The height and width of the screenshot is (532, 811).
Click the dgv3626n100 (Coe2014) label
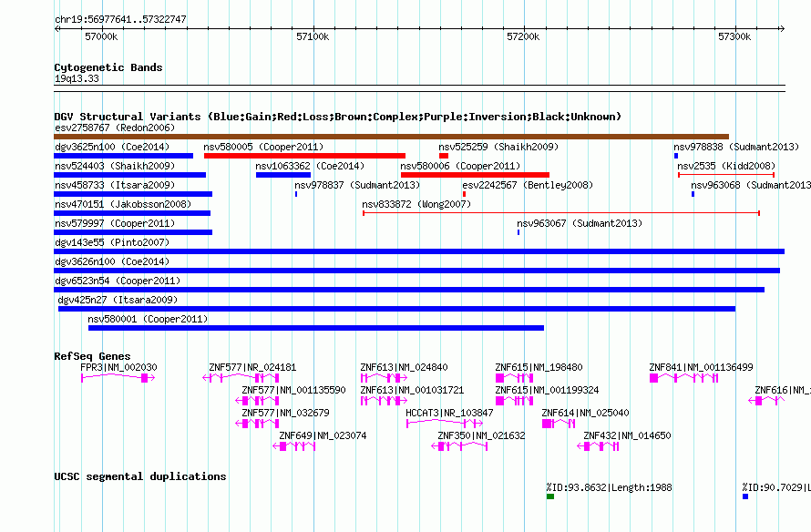[112, 261]
